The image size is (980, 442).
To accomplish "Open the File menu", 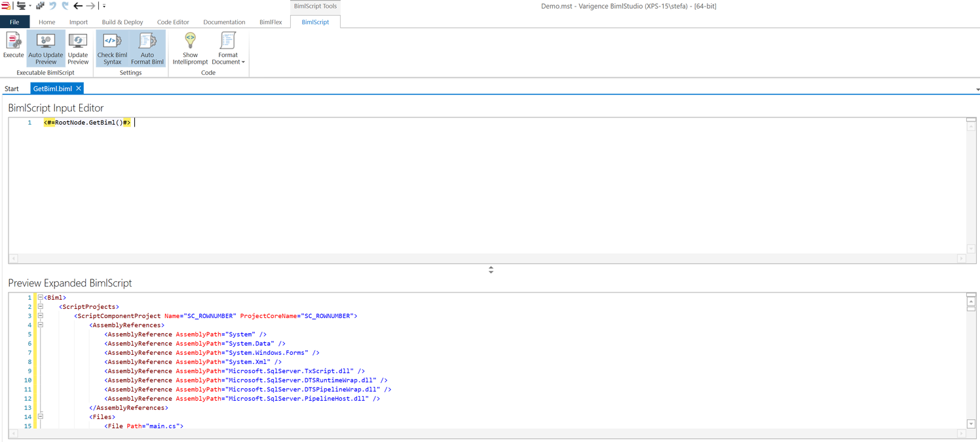I will coord(14,22).
